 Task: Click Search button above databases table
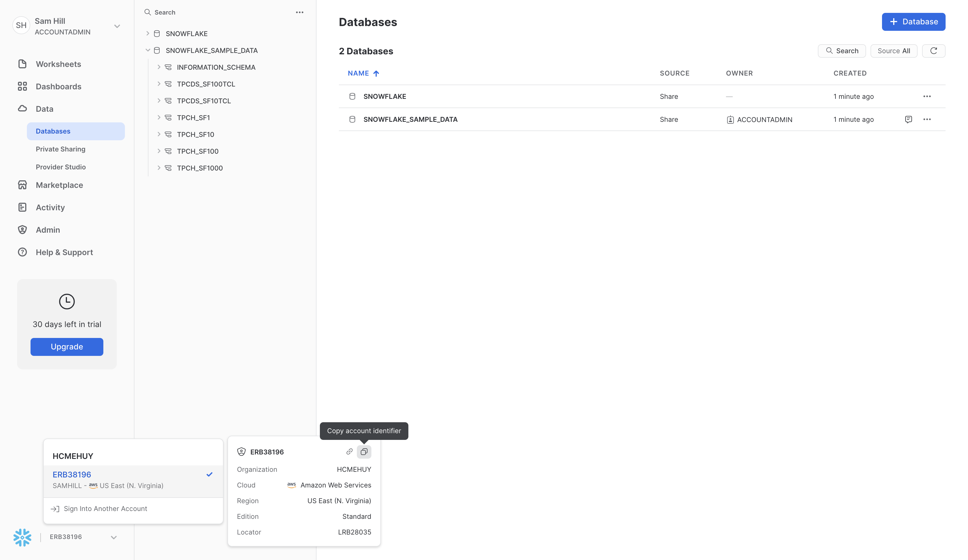842,51
